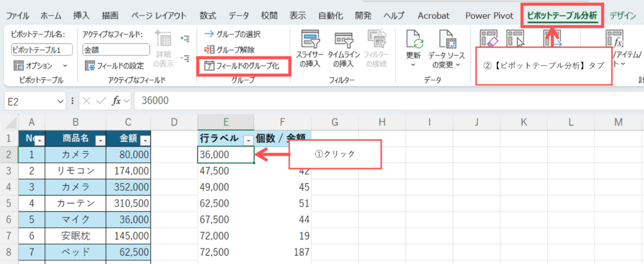Click the green expand field plus icon
Image resolution: width=644 pixels, height=264 pixels.
click(185, 39)
